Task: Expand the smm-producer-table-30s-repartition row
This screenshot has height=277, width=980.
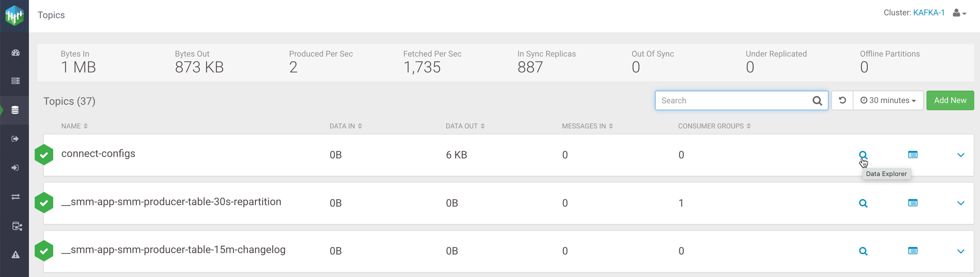Action: click(x=960, y=203)
